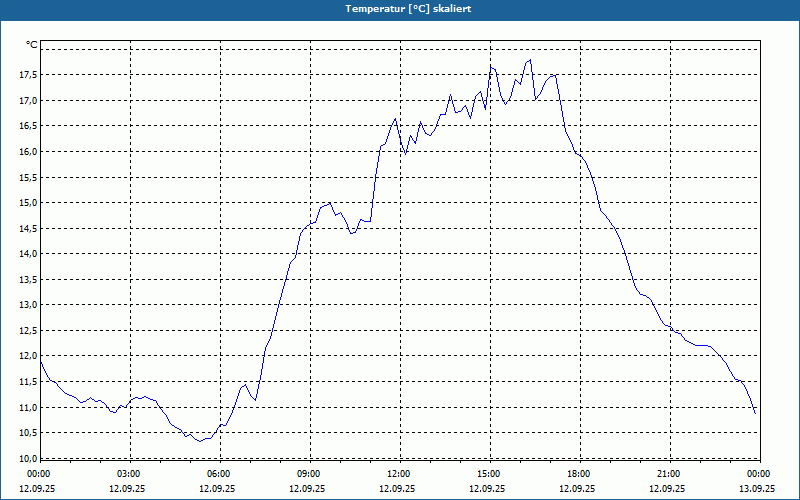Click the 12.09.25 date beneath 15:00
This screenshot has height=500, width=800.
487,488
